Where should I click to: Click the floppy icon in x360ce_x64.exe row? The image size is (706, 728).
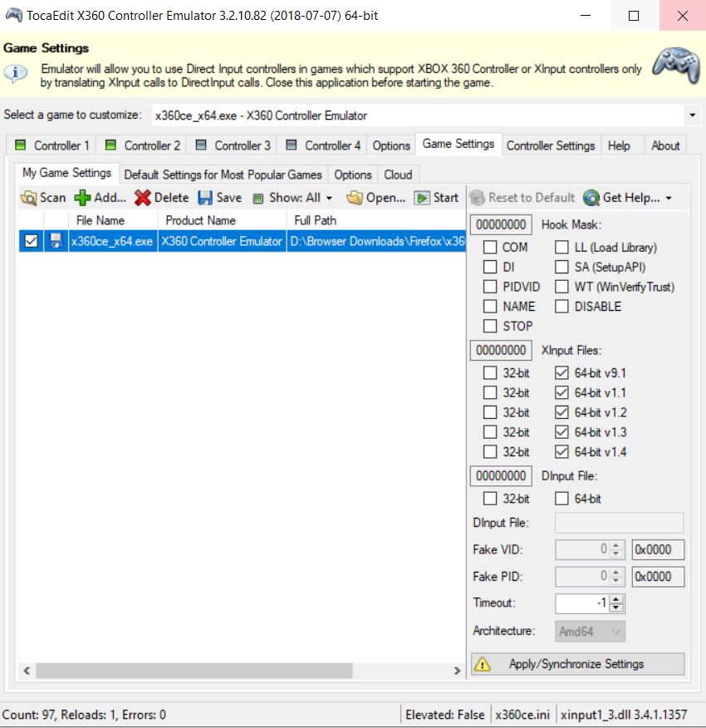click(56, 241)
